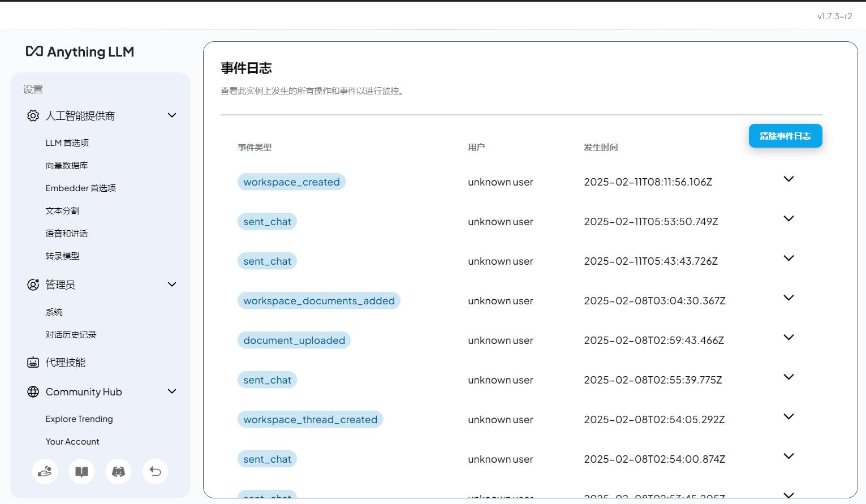Collapse the 管理员 section chevron

(172, 285)
